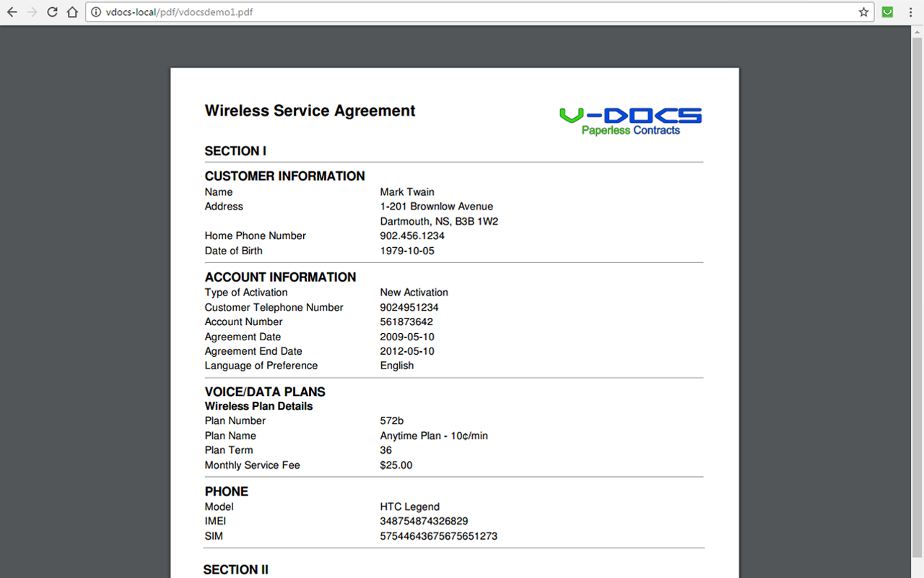This screenshot has height=578, width=924.
Task: Click the 'Paperless Contracts' tagline
Action: pyautogui.click(x=632, y=130)
